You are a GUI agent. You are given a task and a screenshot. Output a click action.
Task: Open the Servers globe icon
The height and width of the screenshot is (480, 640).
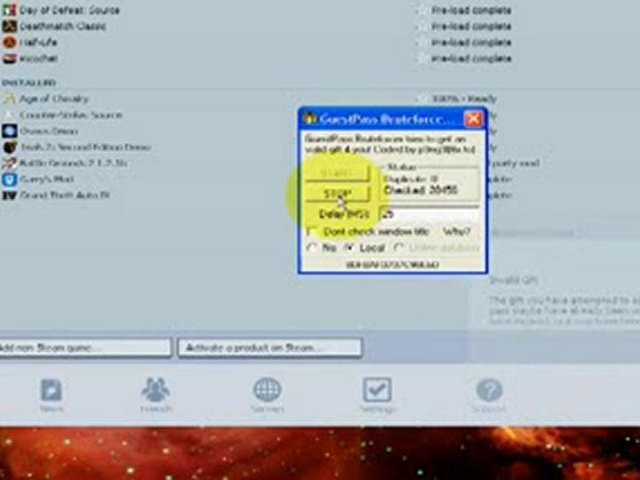point(267,389)
